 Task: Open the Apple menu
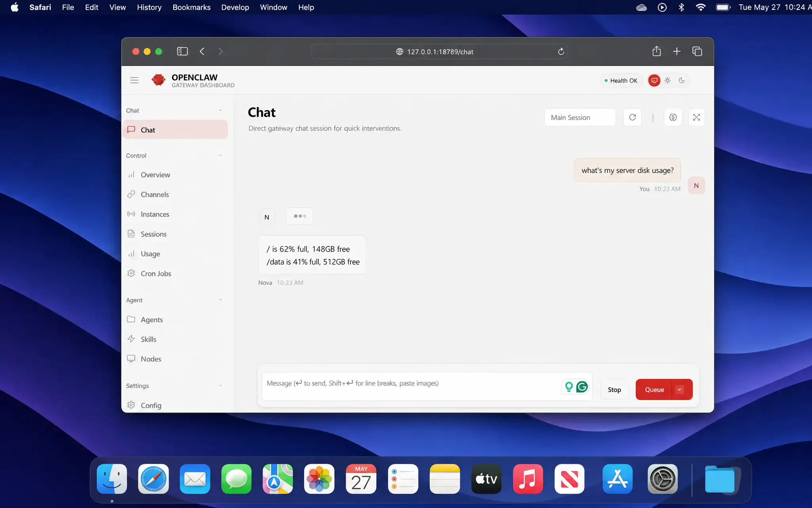tap(15, 7)
